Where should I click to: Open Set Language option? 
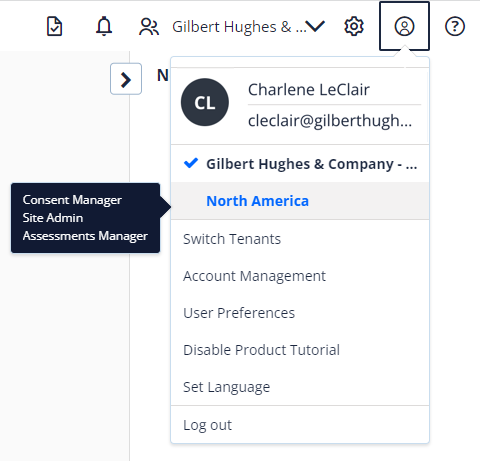[226, 387]
